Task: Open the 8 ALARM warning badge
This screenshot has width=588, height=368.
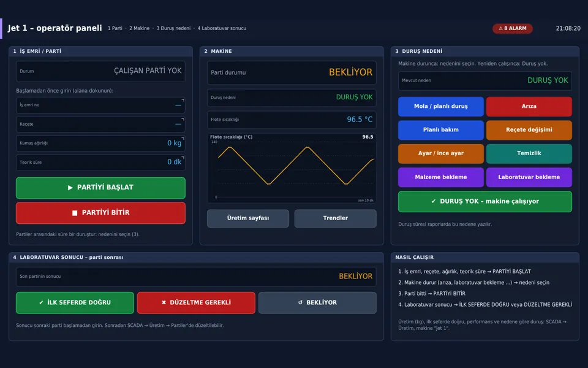Action: [x=512, y=29]
